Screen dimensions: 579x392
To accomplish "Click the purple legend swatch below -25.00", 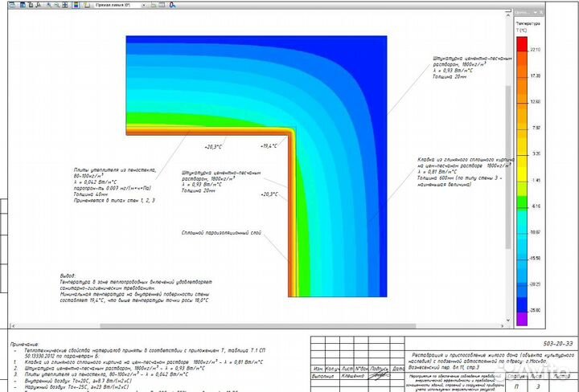I will pos(522,318).
